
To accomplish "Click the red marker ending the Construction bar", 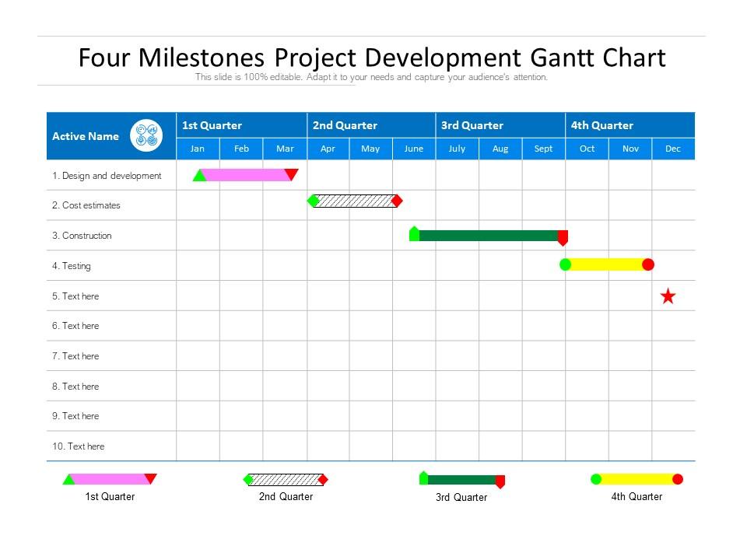I will [563, 237].
